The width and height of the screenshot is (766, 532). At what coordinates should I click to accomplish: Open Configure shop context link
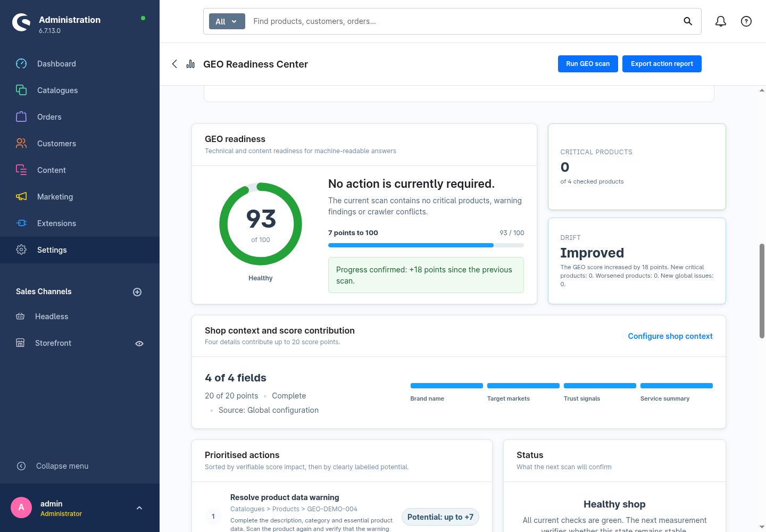pos(670,336)
